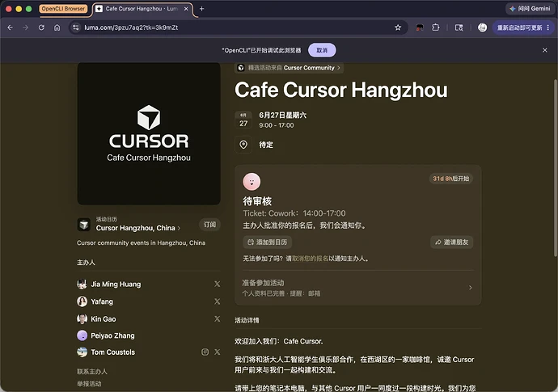Click 取消您的报名 cancel registration link
Image resolution: width=558 pixels, height=392 pixels.
click(310, 259)
